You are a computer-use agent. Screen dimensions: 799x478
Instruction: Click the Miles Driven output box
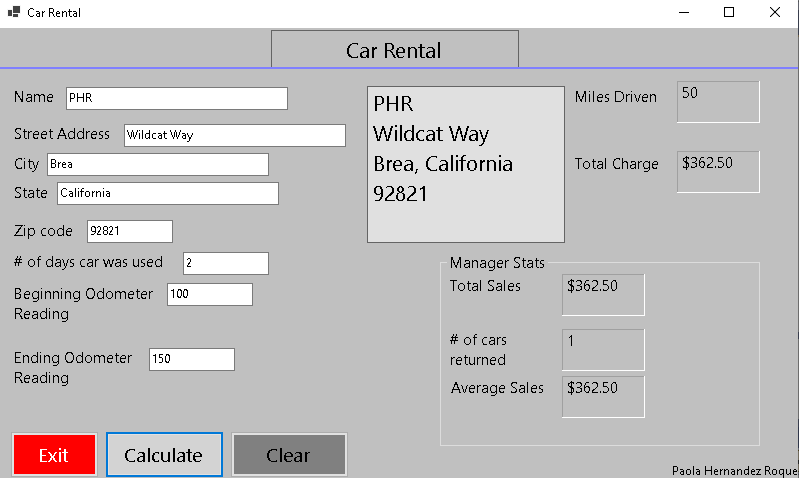pos(718,102)
